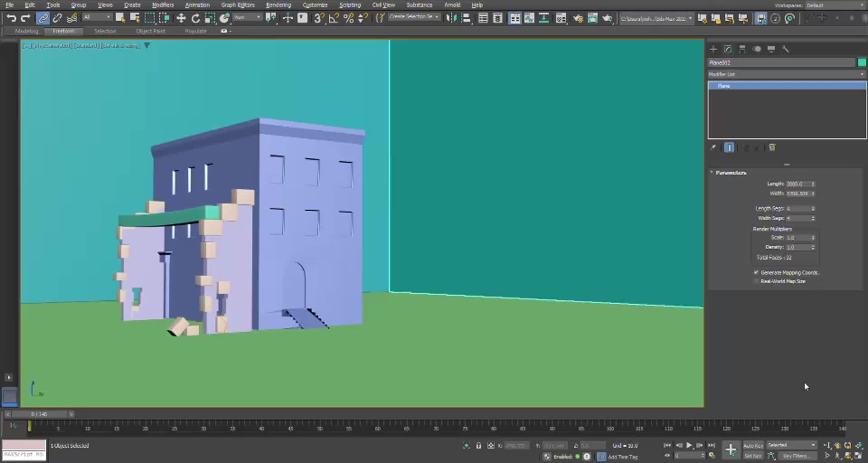868x463 pixels.
Task: Open the Workspaces dropdown
Action: [834, 5]
